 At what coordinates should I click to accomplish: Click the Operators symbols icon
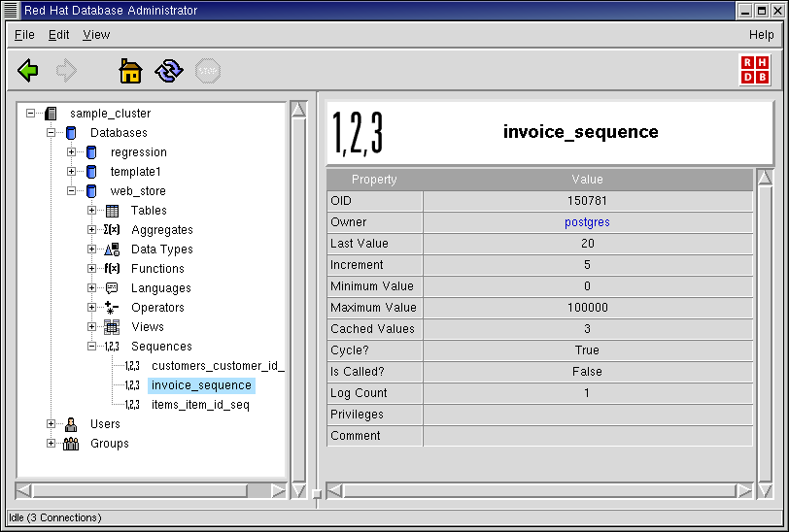[x=112, y=308]
